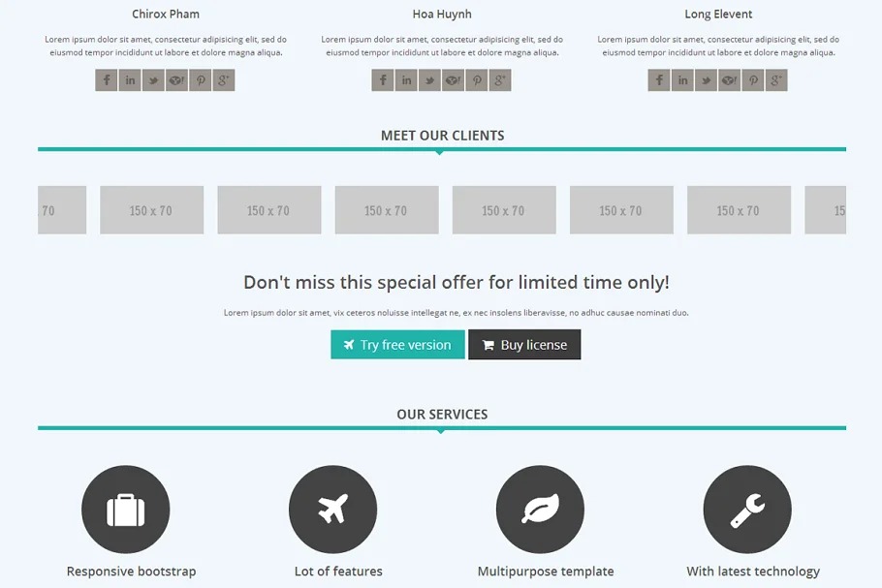Open Chirox Pham's Facebook profile icon
This screenshot has height=588, width=882.
coord(107,80)
